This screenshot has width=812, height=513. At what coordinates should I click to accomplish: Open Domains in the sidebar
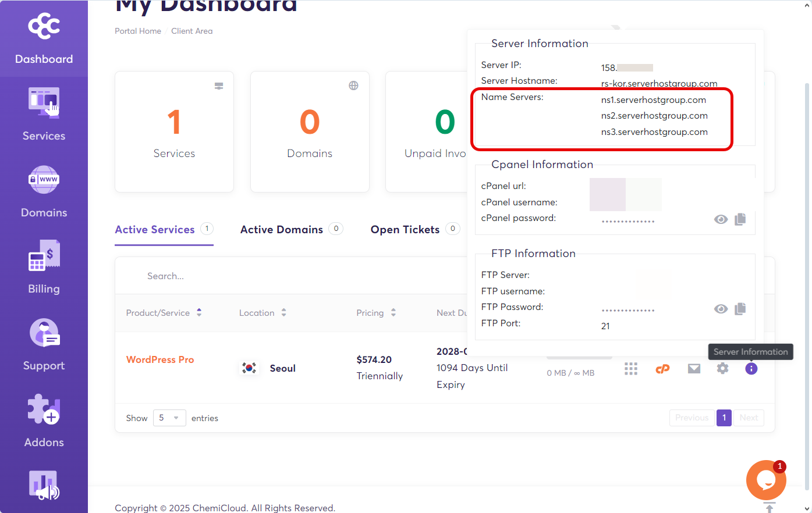click(44, 191)
